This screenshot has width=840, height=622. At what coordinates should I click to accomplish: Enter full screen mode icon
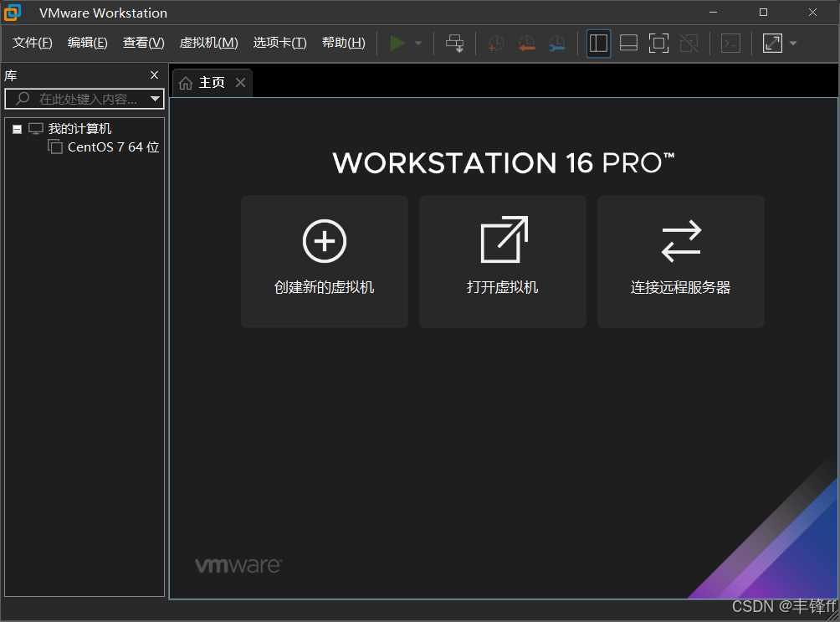[x=658, y=44]
